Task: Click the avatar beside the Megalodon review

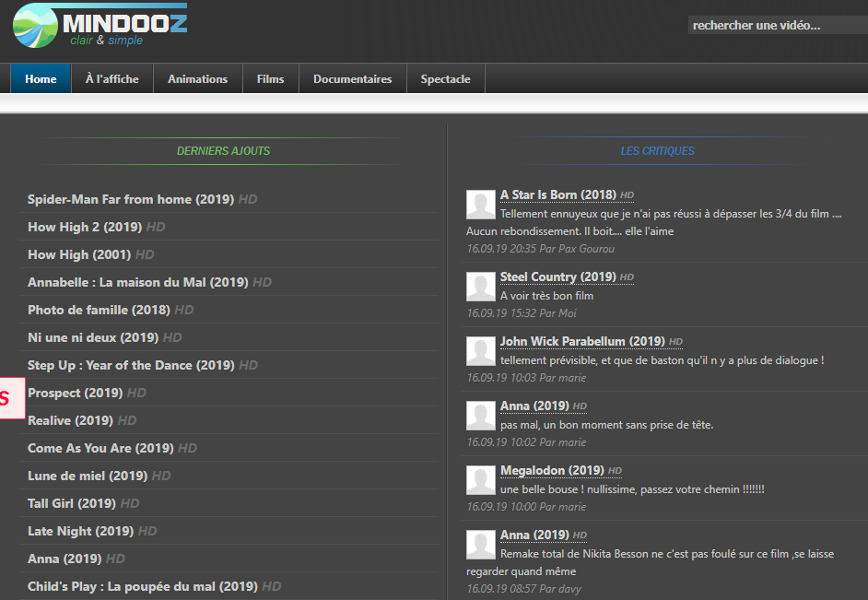Action: [480, 480]
